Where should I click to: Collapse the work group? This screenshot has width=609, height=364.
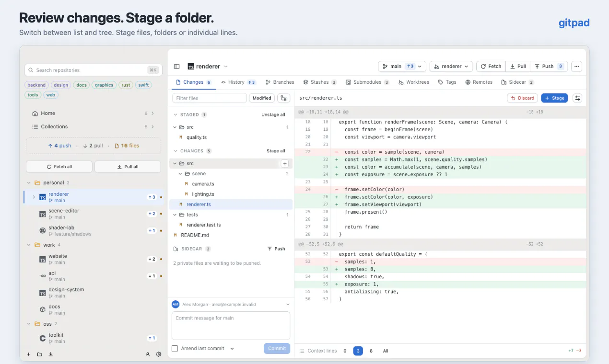click(x=28, y=245)
